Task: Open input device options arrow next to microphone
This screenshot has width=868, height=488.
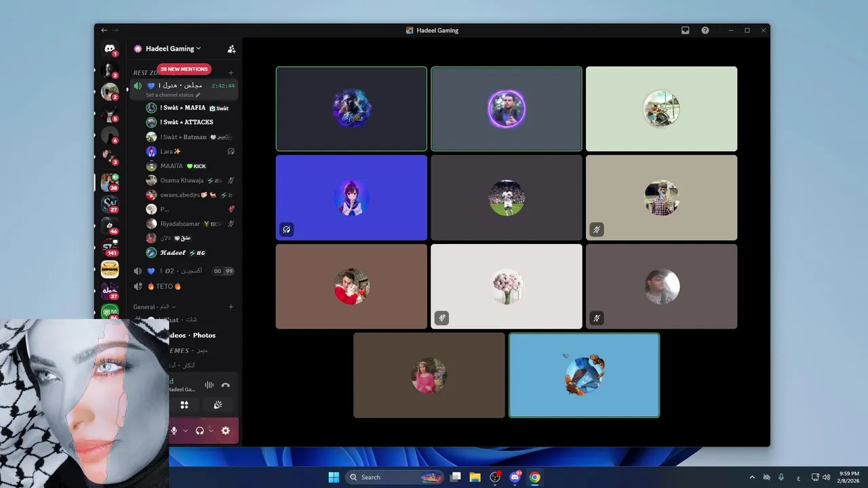Action: [x=185, y=430]
